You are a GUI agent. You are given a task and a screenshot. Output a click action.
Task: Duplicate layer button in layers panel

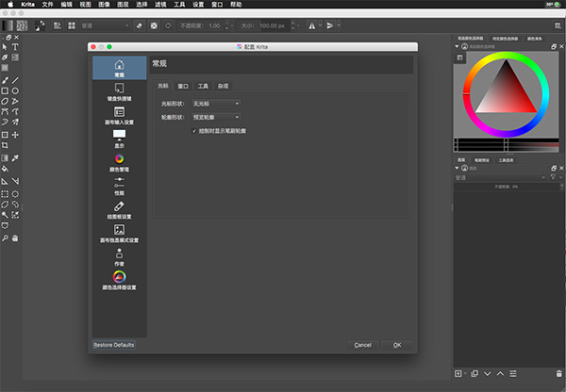(x=474, y=373)
